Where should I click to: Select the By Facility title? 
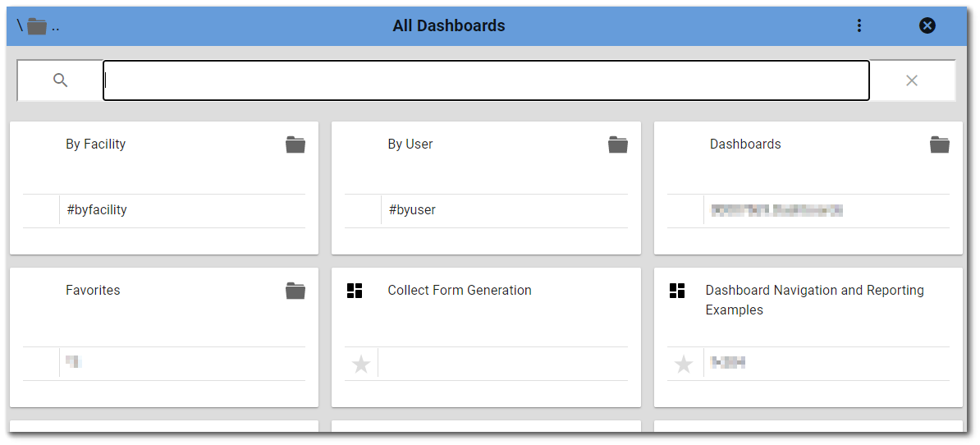pyautogui.click(x=96, y=145)
